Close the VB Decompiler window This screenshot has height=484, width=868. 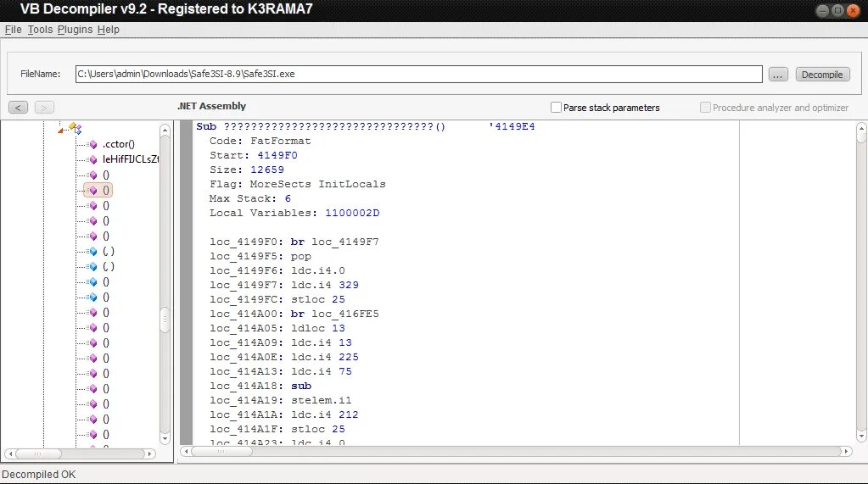click(x=853, y=10)
